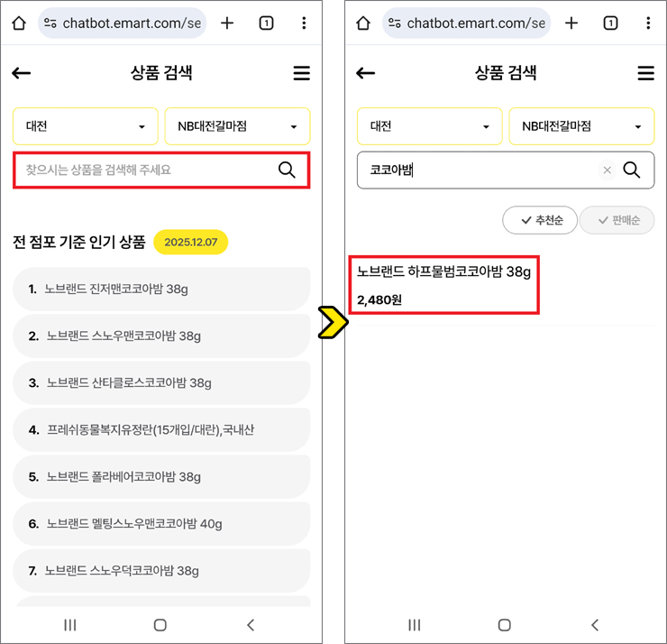Open new tab with plus on right screen

click(x=571, y=23)
